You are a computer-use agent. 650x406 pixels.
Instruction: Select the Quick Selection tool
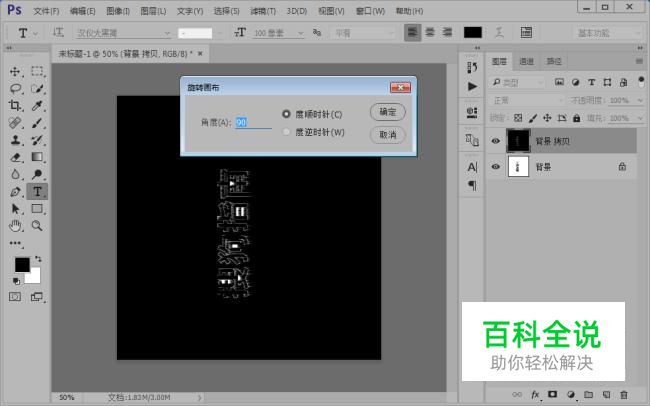coord(37,88)
